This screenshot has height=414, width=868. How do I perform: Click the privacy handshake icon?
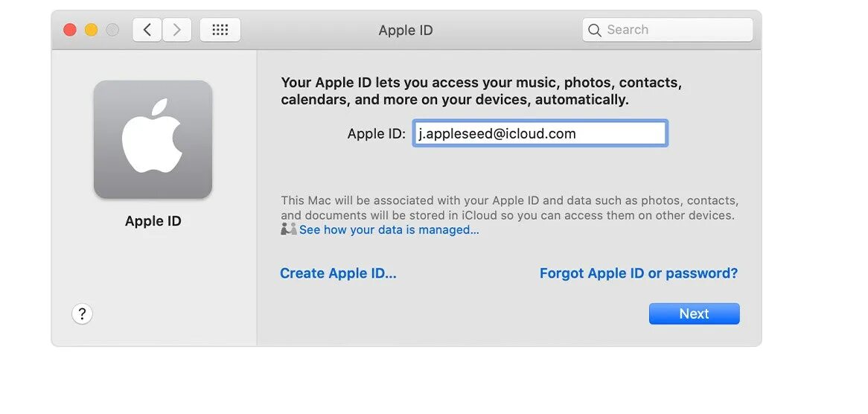(x=289, y=229)
